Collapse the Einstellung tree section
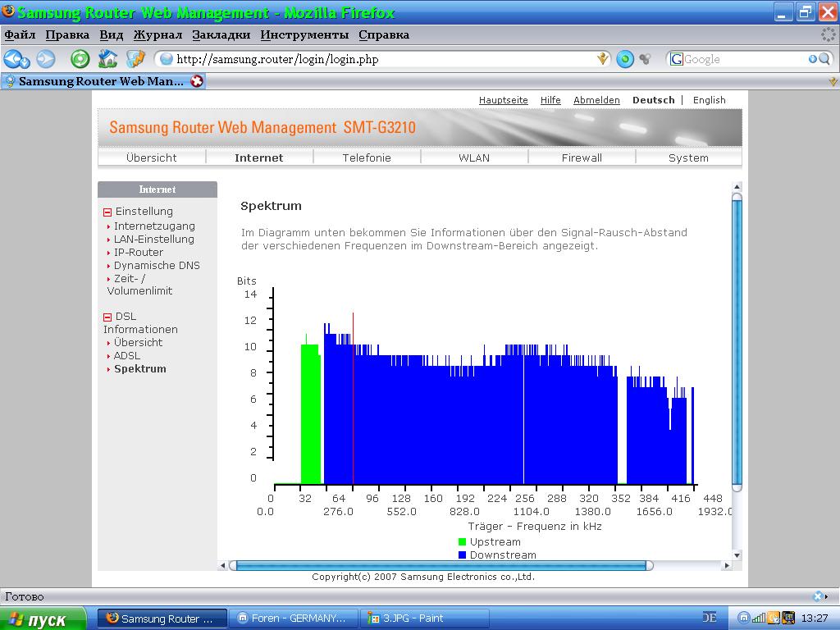The width and height of the screenshot is (840, 630). coord(107,212)
